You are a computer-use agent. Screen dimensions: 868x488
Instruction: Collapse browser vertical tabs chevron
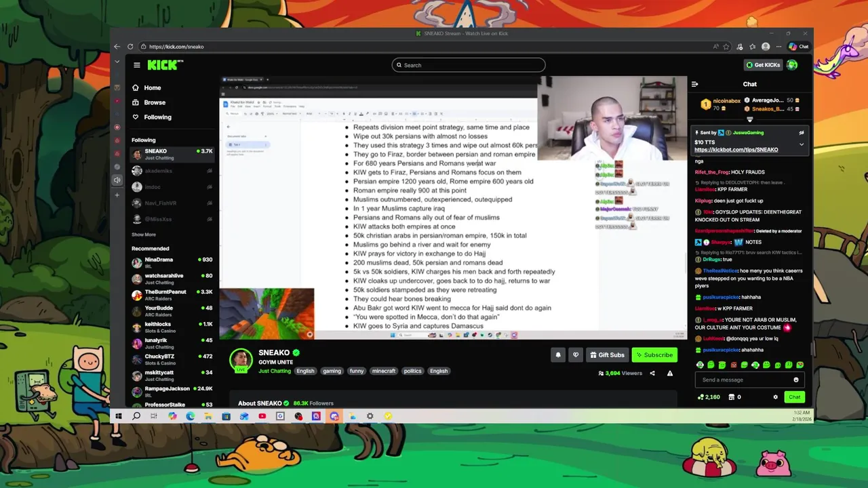tap(117, 62)
